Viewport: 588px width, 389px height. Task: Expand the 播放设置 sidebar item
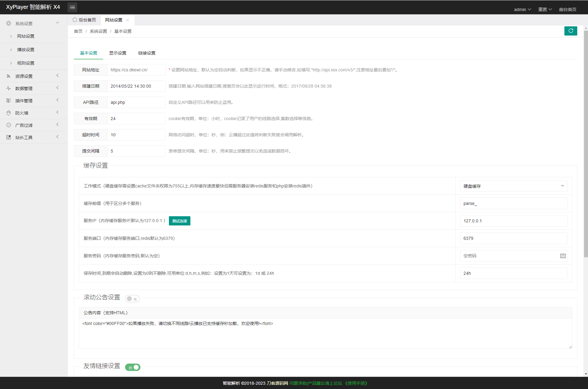point(25,49)
